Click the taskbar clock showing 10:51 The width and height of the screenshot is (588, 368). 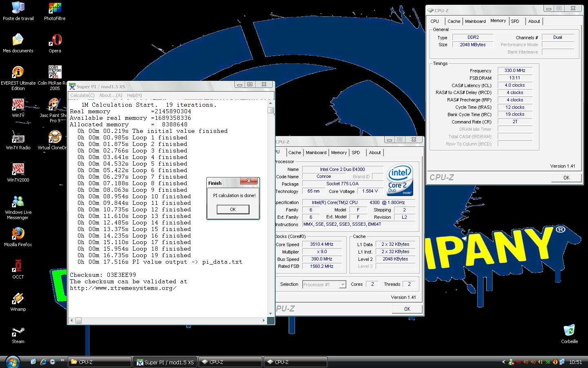coord(576,362)
